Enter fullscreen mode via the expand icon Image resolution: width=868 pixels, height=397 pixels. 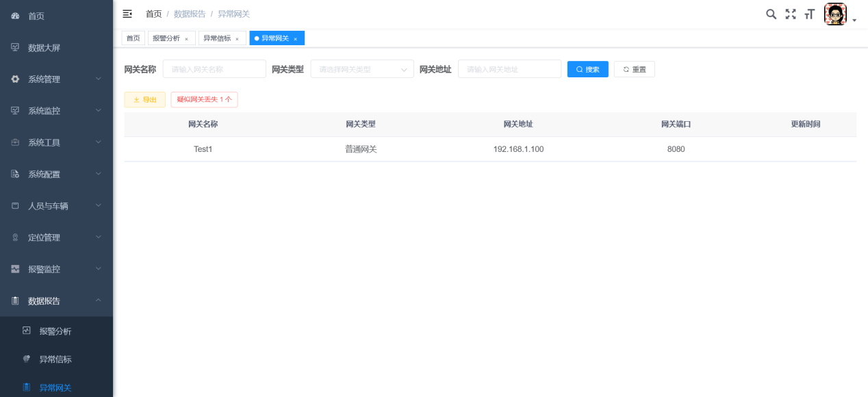click(791, 14)
